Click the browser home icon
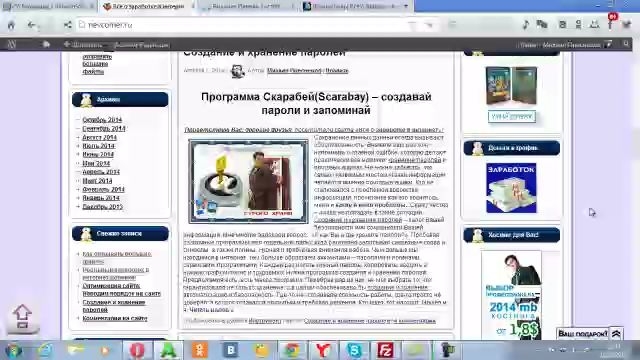This screenshot has width=640, height=360. [11, 25]
